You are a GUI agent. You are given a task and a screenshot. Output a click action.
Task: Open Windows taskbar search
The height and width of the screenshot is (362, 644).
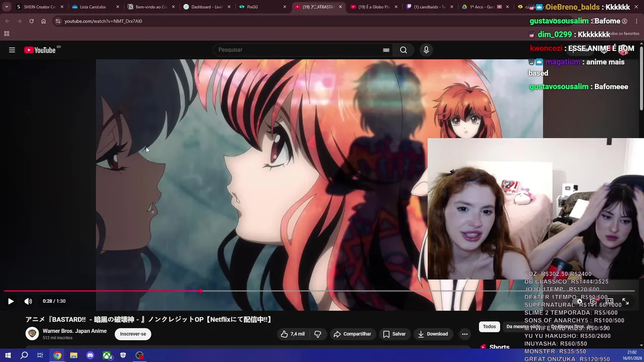(x=24, y=355)
